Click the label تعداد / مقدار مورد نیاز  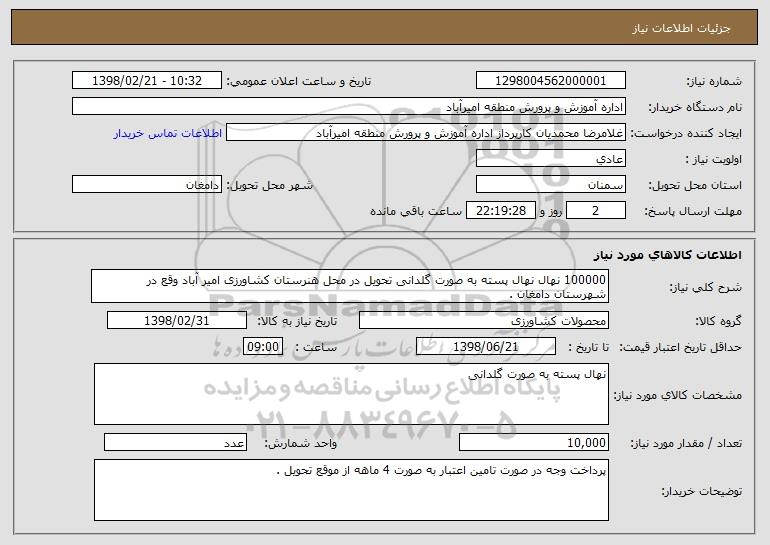tap(686, 443)
